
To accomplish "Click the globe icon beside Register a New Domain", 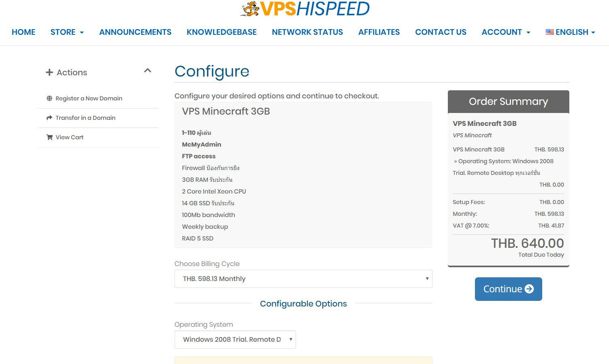I will click(x=49, y=98).
